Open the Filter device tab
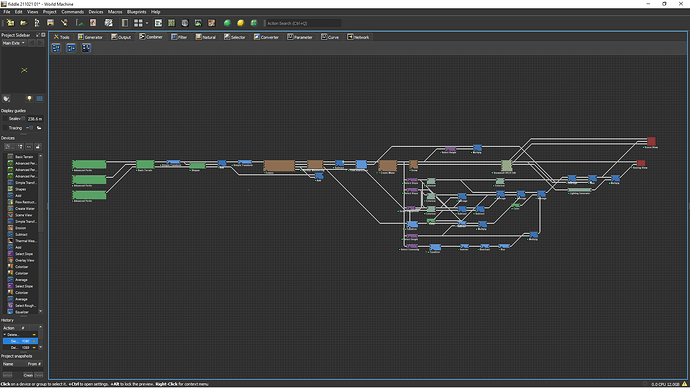 [x=179, y=37]
